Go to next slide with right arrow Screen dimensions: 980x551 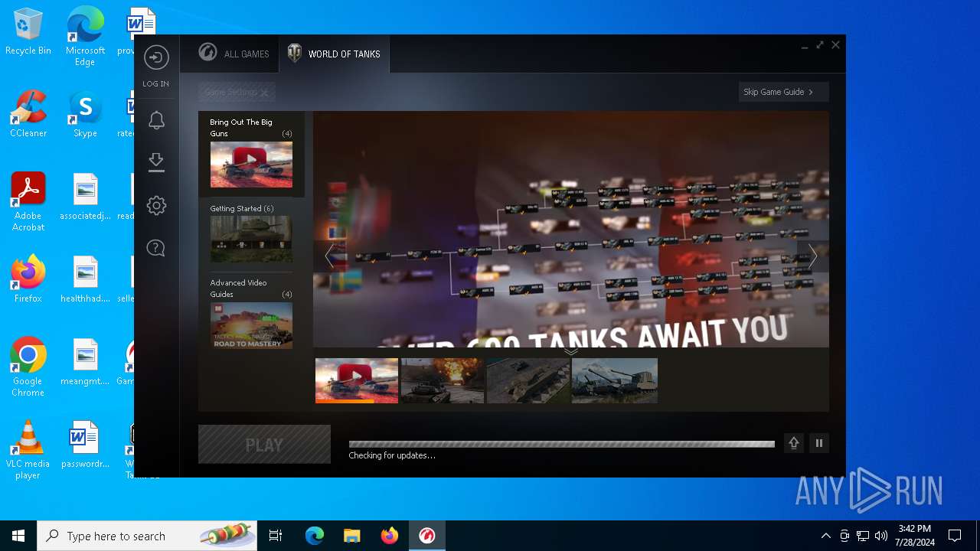pyautogui.click(x=812, y=256)
